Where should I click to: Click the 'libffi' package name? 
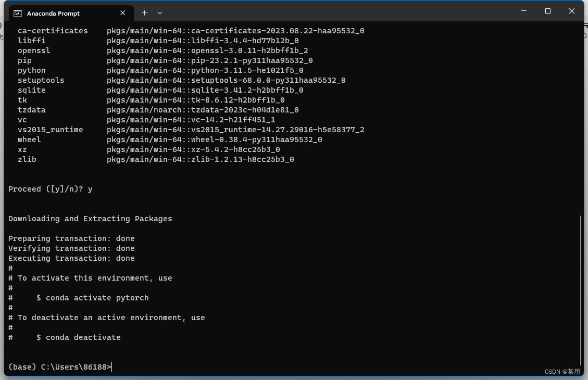coord(31,41)
